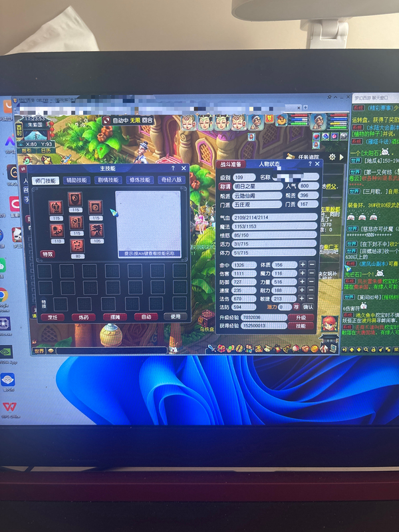Click the 炼药 button
The width and height of the screenshot is (399, 532).
84,317
